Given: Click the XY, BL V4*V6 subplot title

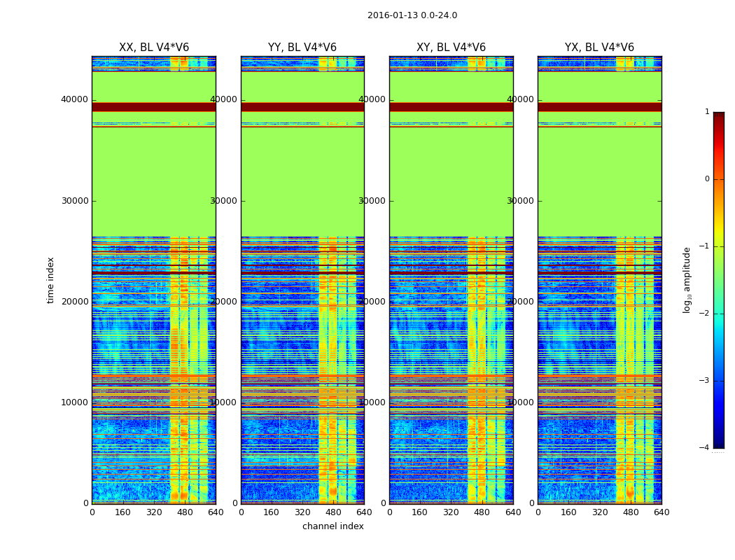Looking at the screenshot, I should 451,48.
